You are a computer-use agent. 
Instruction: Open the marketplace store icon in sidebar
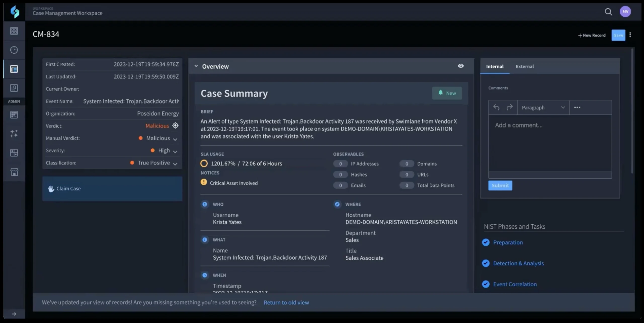click(14, 172)
